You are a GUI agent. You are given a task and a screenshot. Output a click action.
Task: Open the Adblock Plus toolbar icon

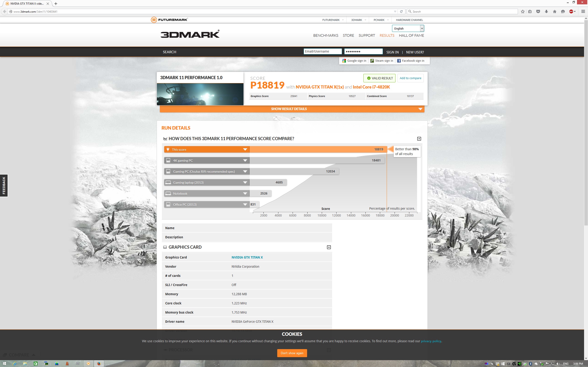click(x=571, y=11)
